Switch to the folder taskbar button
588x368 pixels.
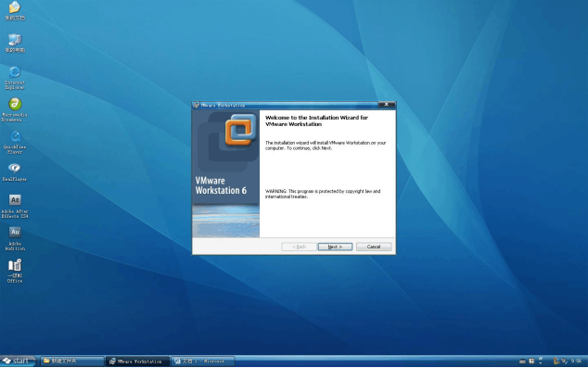pyautogui.click(x=72, y=361)
